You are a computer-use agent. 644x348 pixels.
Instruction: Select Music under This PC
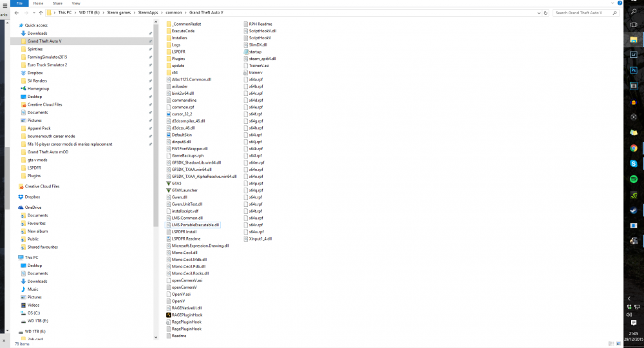click(33, 289)
